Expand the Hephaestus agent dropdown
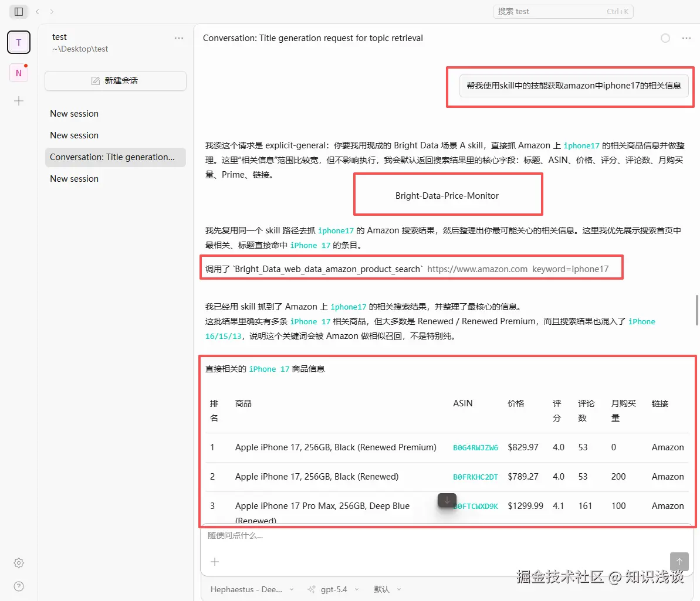Viewport: 700px width, 601px height. (x=252, y=589)
